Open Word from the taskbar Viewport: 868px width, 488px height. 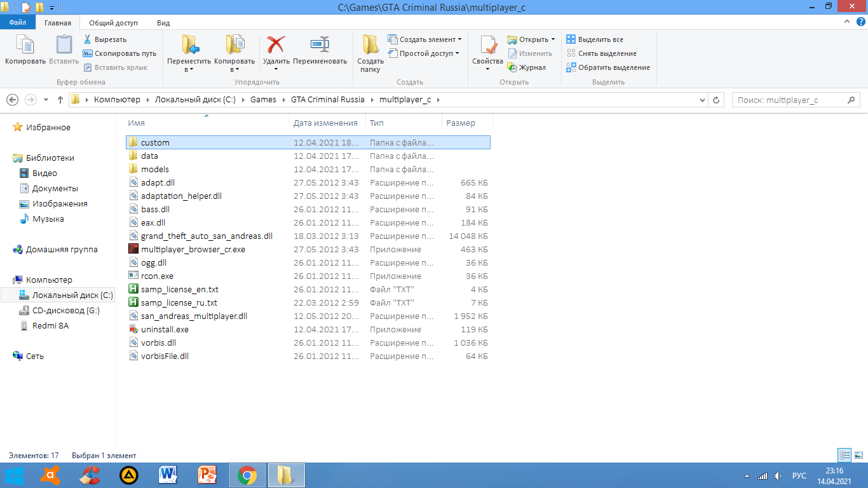pyautogui.click(x=168, y=475)
